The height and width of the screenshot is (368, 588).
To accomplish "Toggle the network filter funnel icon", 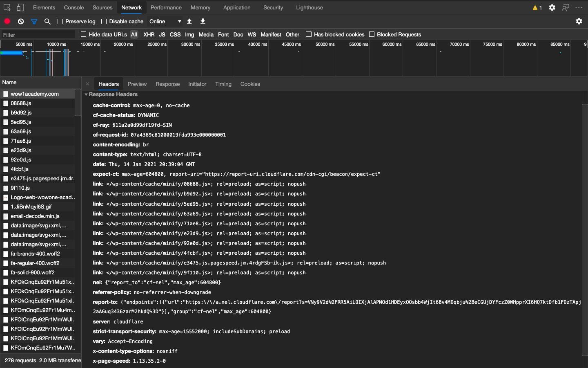I will 34,21.
